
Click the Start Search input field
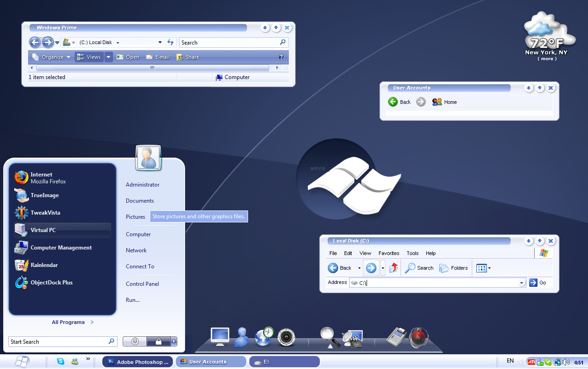pyautogui.click(x=58, y=342)
